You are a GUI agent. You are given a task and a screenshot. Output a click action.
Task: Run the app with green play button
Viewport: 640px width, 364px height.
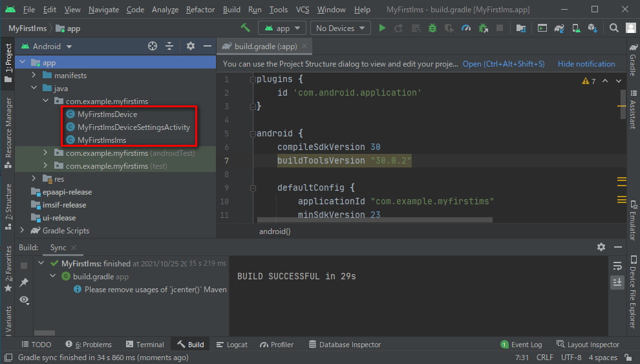382,28
